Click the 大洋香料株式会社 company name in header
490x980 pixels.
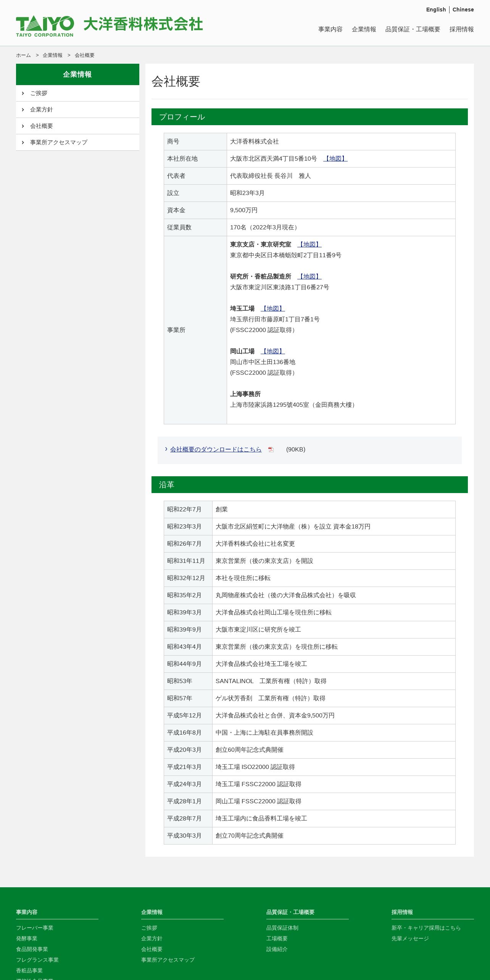click(143, 24)
